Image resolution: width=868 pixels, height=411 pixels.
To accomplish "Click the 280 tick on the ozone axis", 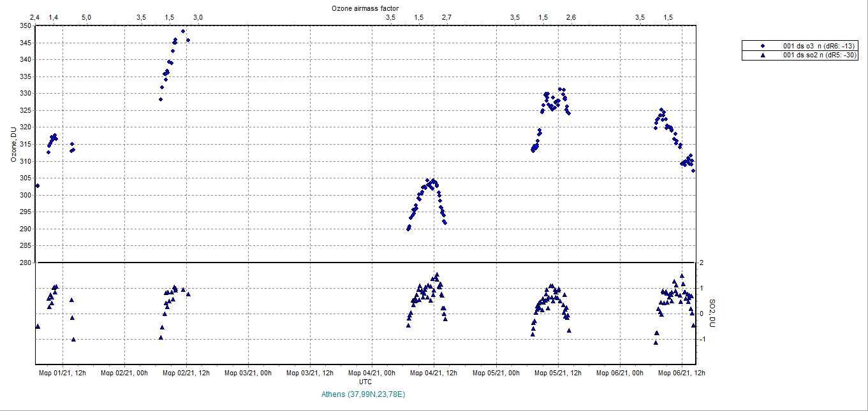I will [24, 263].
